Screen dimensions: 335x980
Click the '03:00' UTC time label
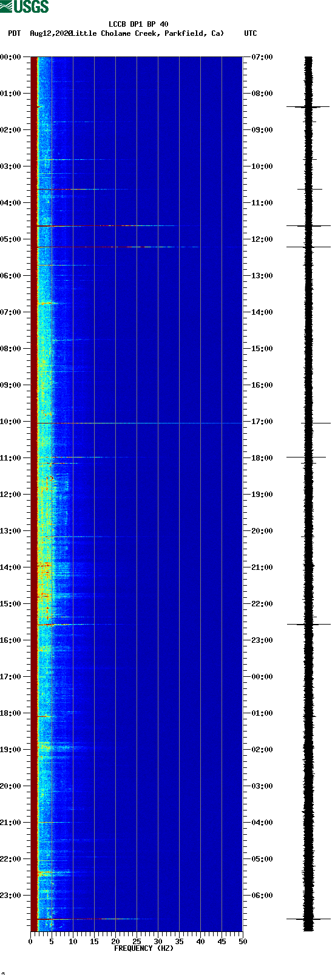click(262, 786)
